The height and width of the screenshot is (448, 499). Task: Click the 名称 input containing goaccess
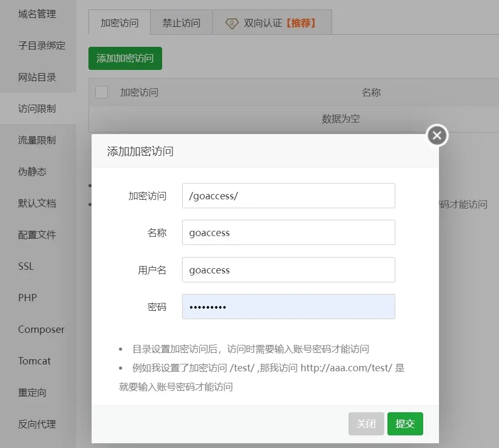point(288,232)
